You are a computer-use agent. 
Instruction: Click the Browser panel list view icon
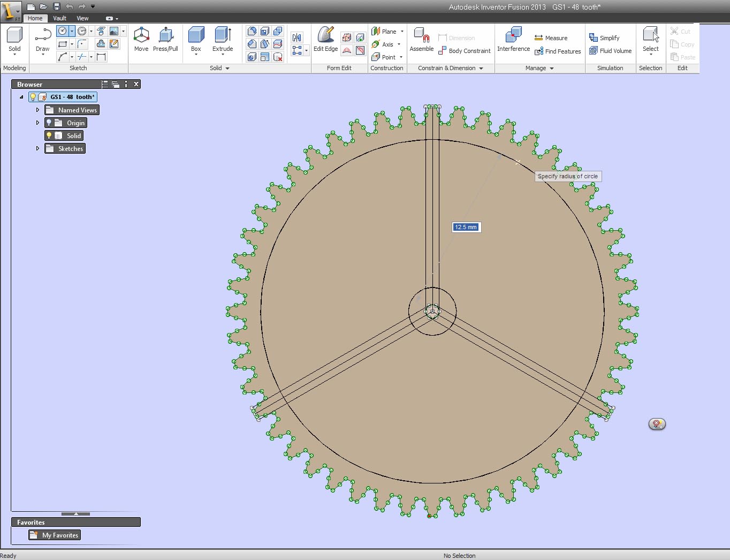coord(105,84)
